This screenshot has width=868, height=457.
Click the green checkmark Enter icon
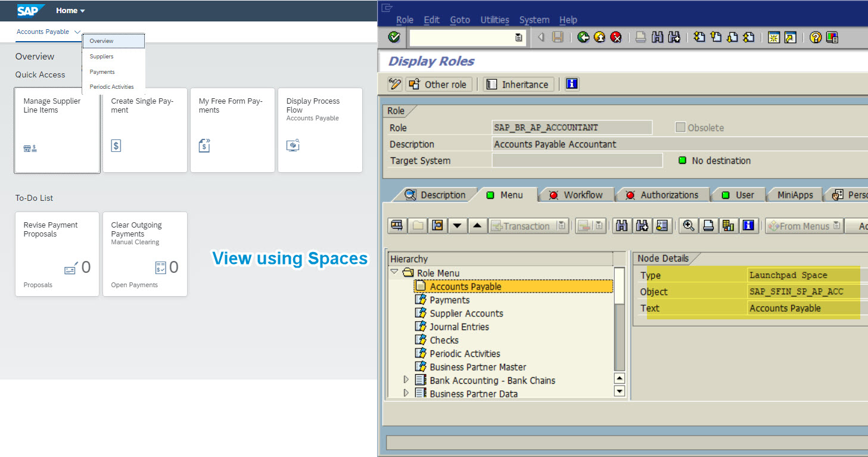point(394,38)
